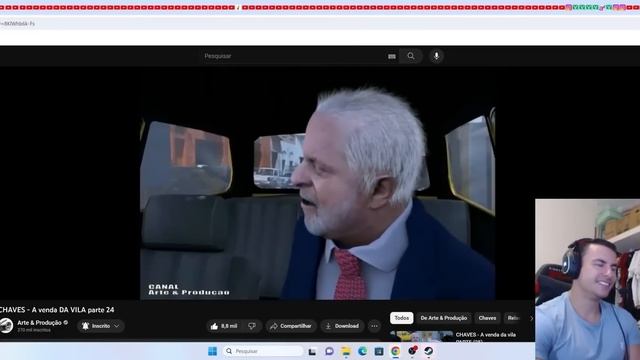Like the video with the thumbs-up icon
Image resolution: width=640 pixels, height=360 pixels.
tap(224, 326)
